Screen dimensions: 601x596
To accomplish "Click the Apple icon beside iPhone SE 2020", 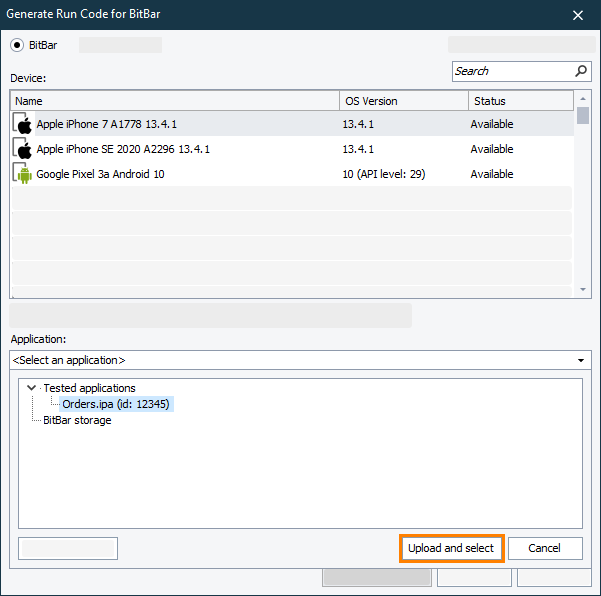I will 23,149.
